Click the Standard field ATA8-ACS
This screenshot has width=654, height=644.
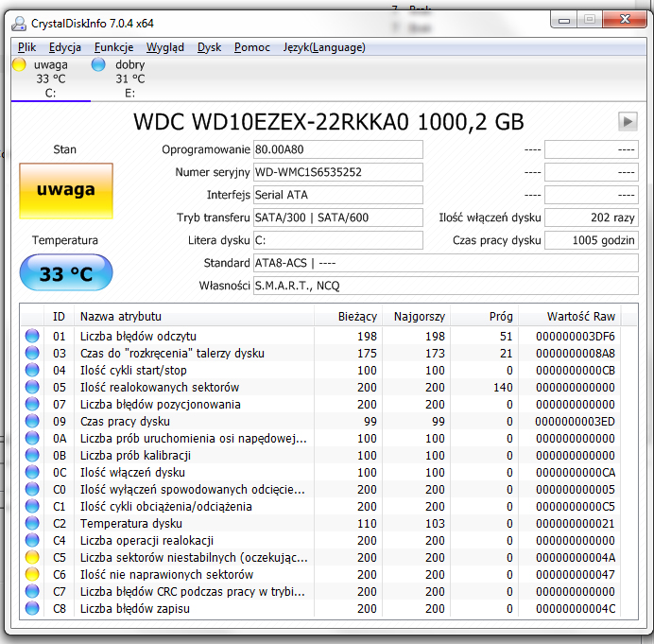[x=446, y=263]
